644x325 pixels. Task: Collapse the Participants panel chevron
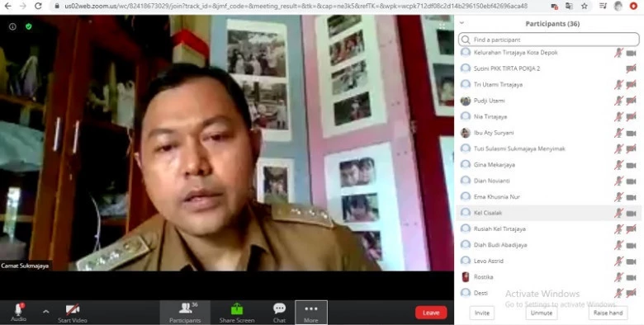(x=462, y=23)
